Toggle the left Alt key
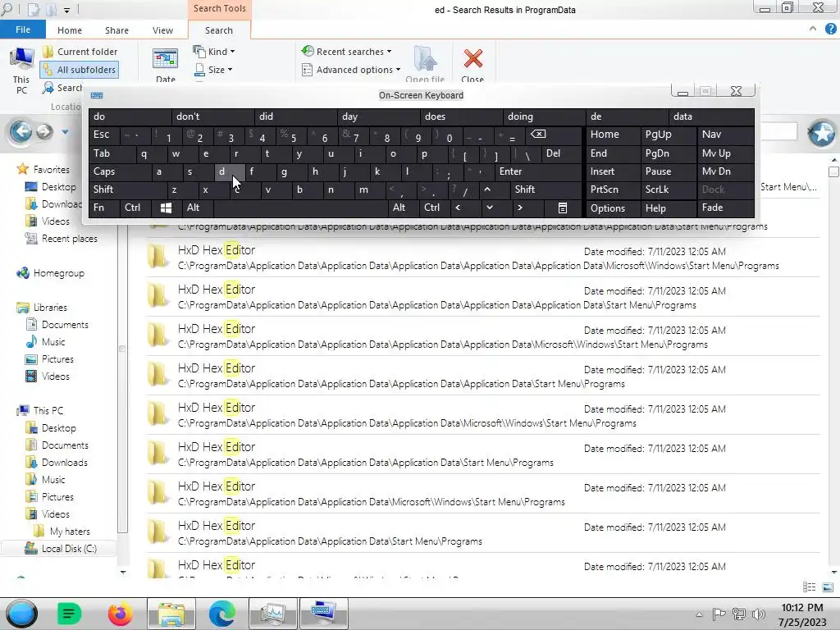 click(198, 208)
